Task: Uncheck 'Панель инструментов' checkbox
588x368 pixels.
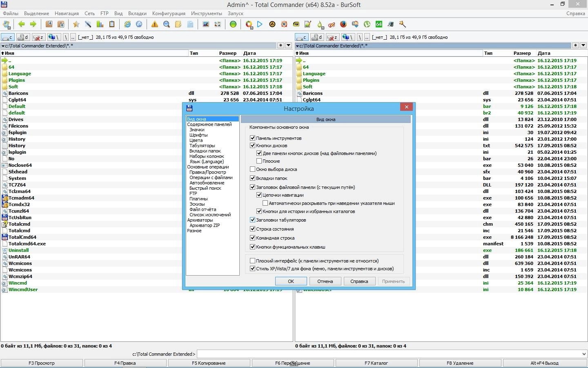Action: 252,138
